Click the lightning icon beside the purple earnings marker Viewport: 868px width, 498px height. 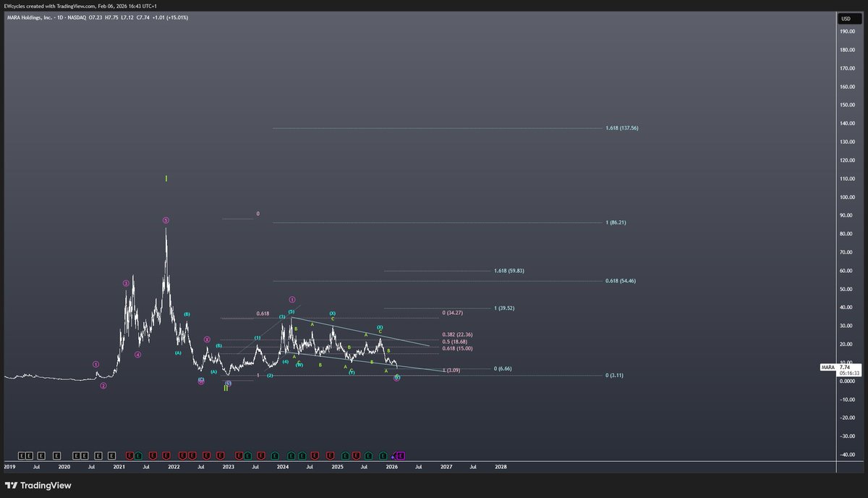pos(393,456)
